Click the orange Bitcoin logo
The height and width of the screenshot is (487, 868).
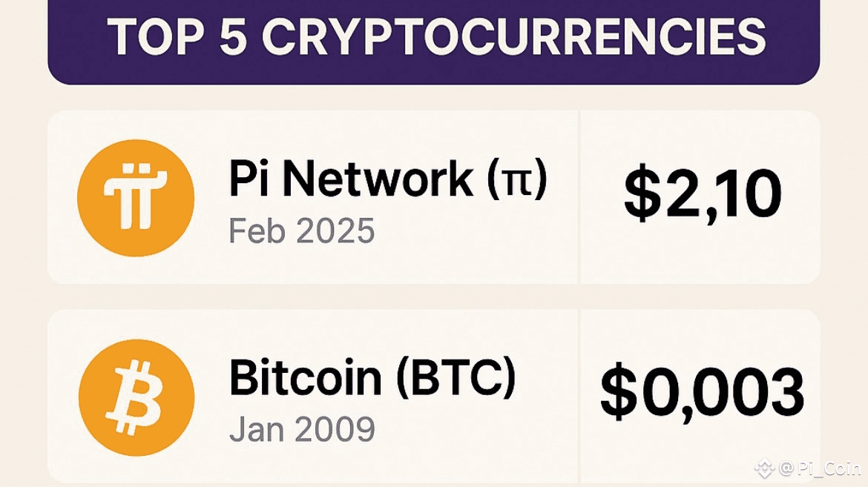(137, 397)
